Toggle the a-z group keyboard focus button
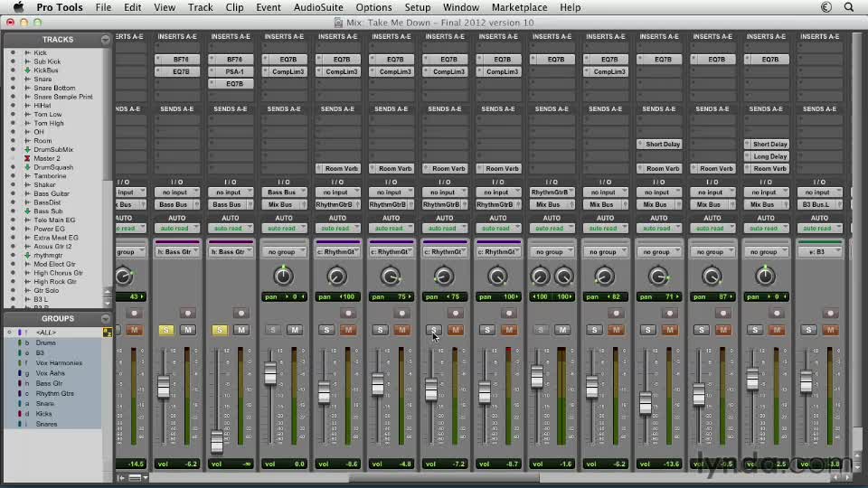The height and width of the screenshot is (488, 868). pos(108,333)
